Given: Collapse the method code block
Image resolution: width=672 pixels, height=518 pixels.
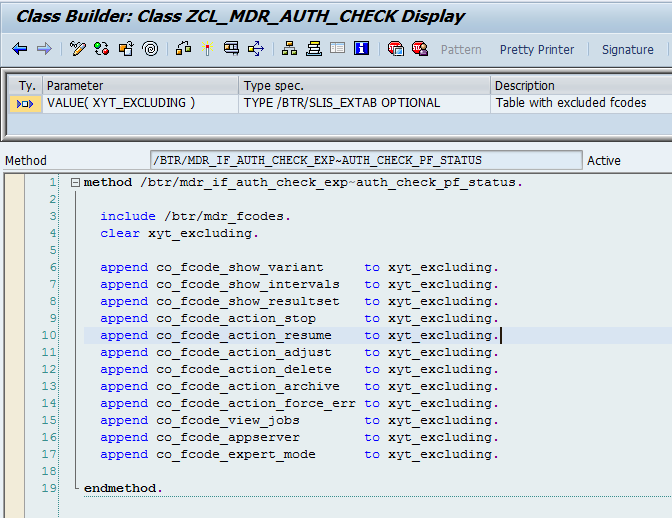Looking at the screenshot, I should [x=75, y=183].
